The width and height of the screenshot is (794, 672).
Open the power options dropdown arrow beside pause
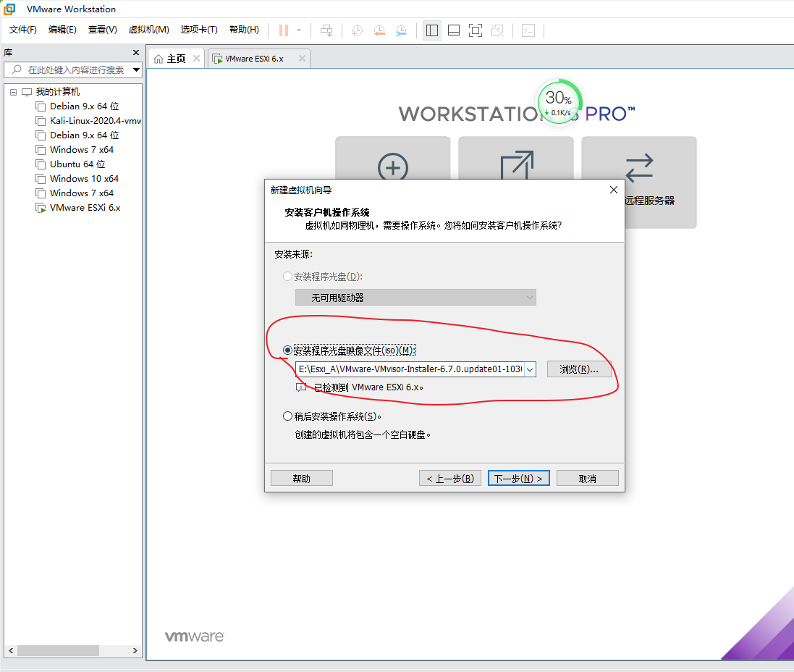pyautogui.click(x=299, y=30)
